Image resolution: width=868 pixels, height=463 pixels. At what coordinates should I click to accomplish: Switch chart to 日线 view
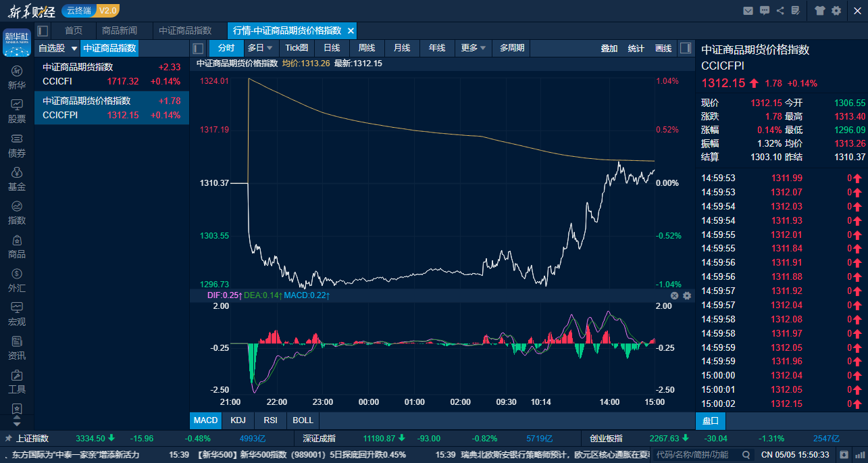pyautogui.click(x=332, y=48)
